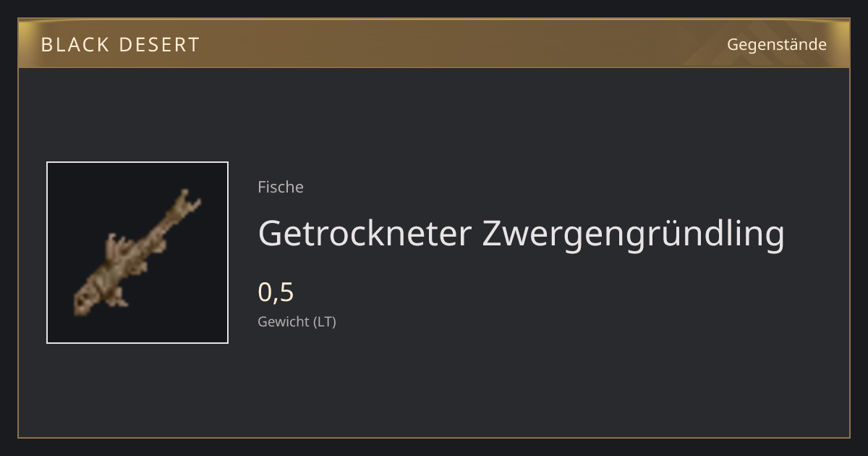Click the Gewicht (LT) label
Image resolution: width=868 pixels, height=456 pixels.
297,322
